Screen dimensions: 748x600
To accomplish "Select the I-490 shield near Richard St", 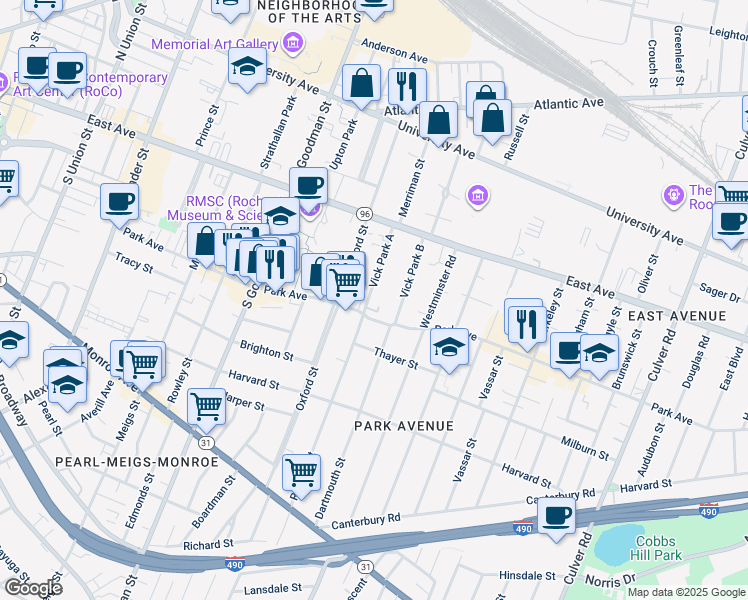I will point(235,564).
